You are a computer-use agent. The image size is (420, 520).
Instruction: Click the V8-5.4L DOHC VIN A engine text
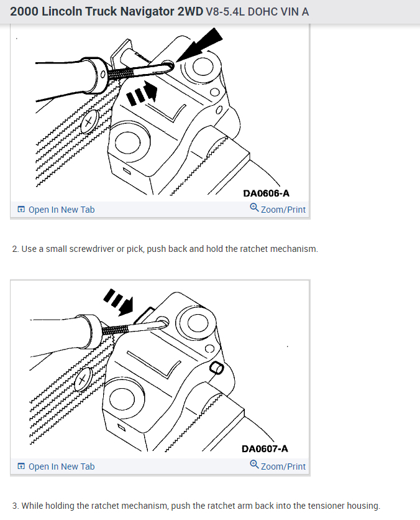click(x=257, y=12)
